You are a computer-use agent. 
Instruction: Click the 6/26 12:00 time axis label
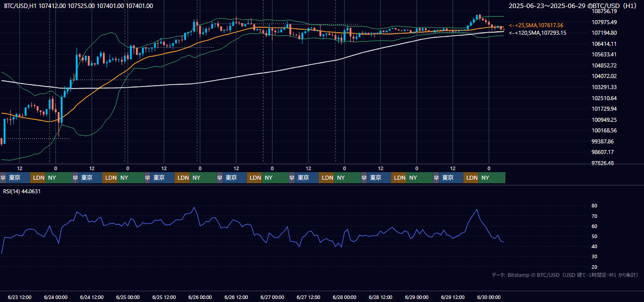236,297
